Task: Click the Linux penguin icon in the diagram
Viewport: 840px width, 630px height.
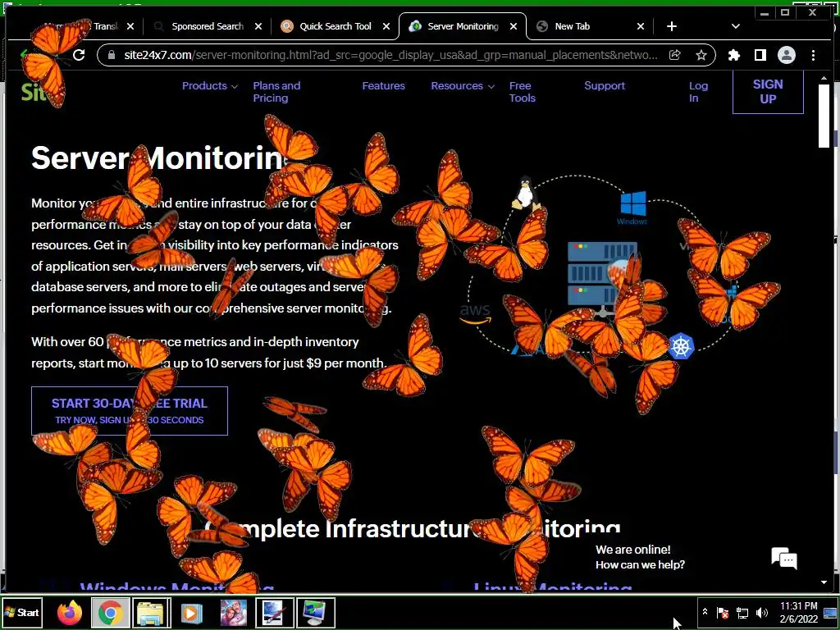Action: click(526, 193)
